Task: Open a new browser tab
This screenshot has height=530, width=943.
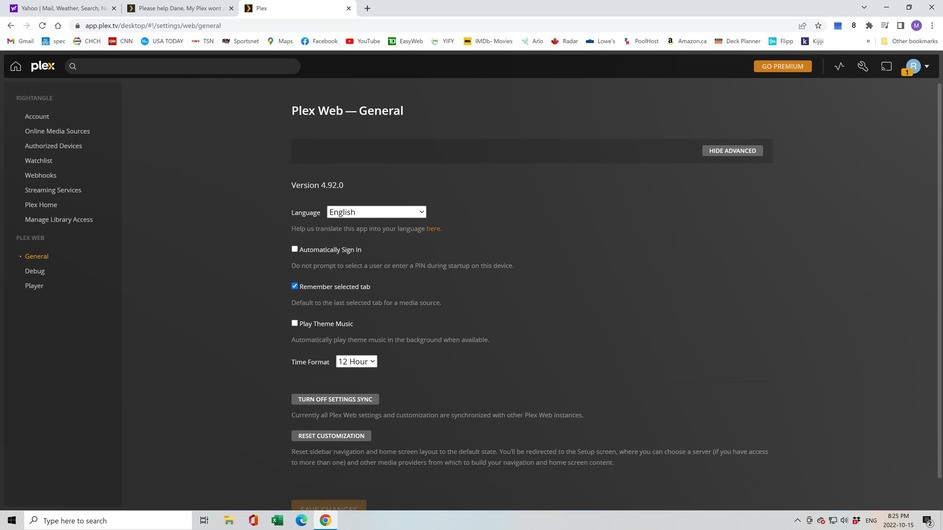Action: point(367,8)
